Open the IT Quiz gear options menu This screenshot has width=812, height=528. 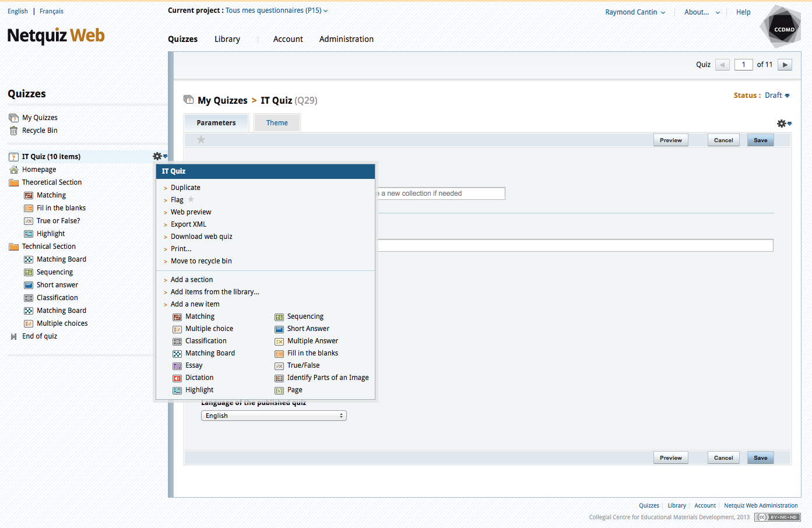[160, 156]
